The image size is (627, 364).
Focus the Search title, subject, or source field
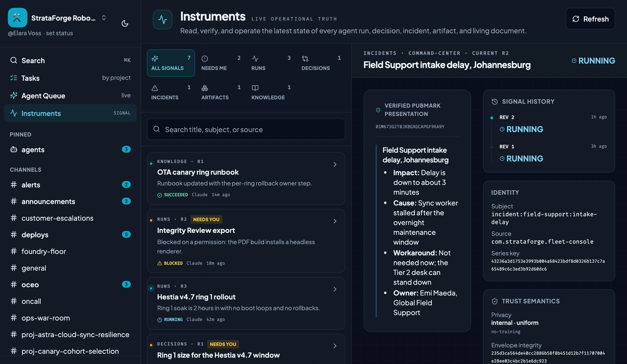point(246,129)
